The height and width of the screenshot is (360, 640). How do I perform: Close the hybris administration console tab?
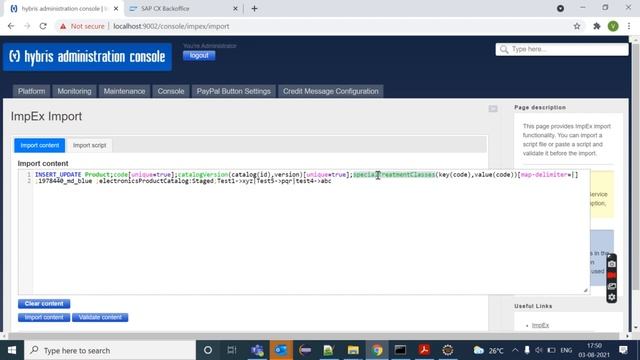(x=116, y=9)
